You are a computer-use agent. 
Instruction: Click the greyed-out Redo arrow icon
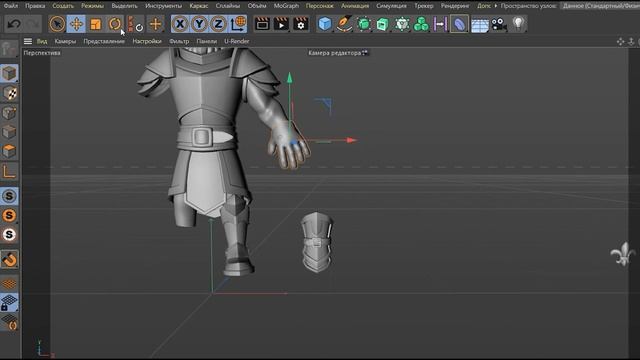tap(33, 24)
